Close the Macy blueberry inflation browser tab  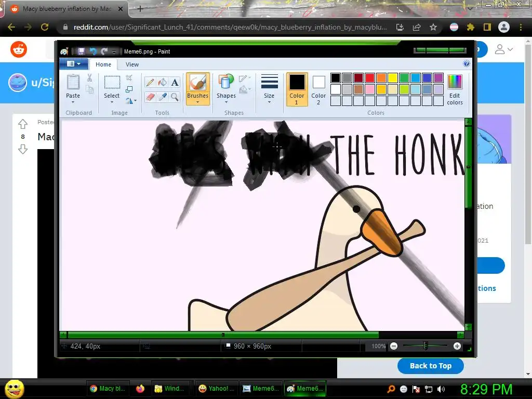(120, 9)
